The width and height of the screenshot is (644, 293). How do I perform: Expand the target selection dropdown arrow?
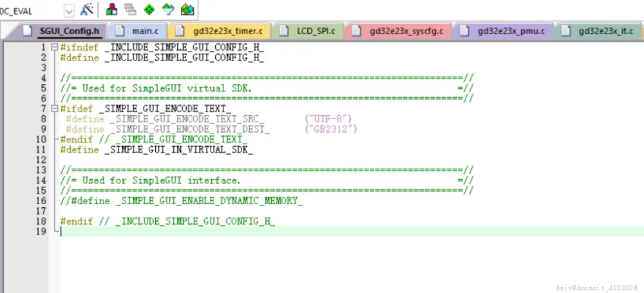(70, 11)
